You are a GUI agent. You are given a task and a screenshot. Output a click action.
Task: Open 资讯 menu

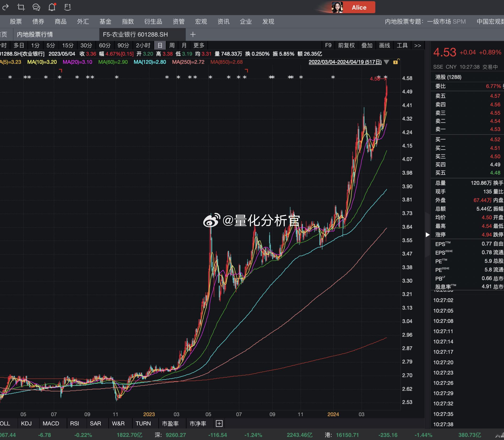(223, 22)
